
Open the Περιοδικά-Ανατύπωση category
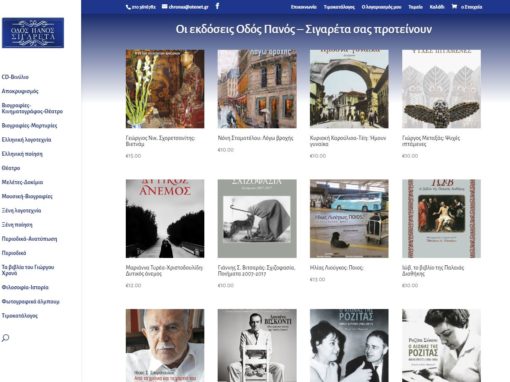29,239
